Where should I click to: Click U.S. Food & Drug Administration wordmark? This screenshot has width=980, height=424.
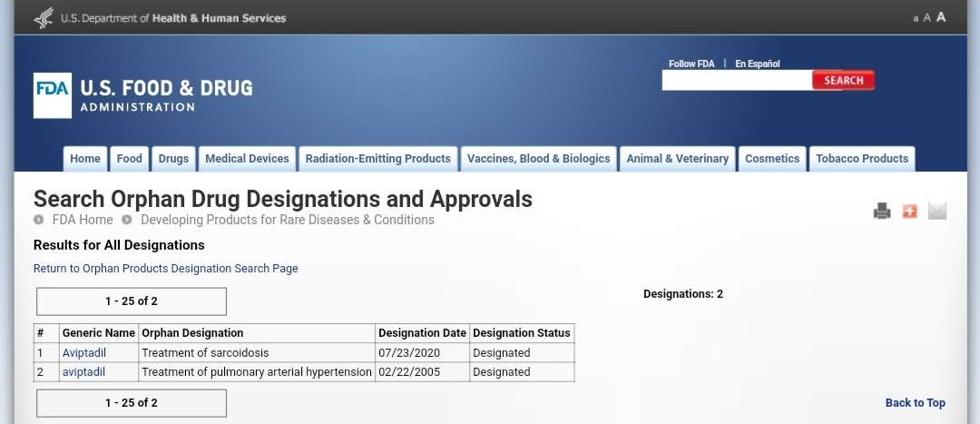[x=166, y=95]
